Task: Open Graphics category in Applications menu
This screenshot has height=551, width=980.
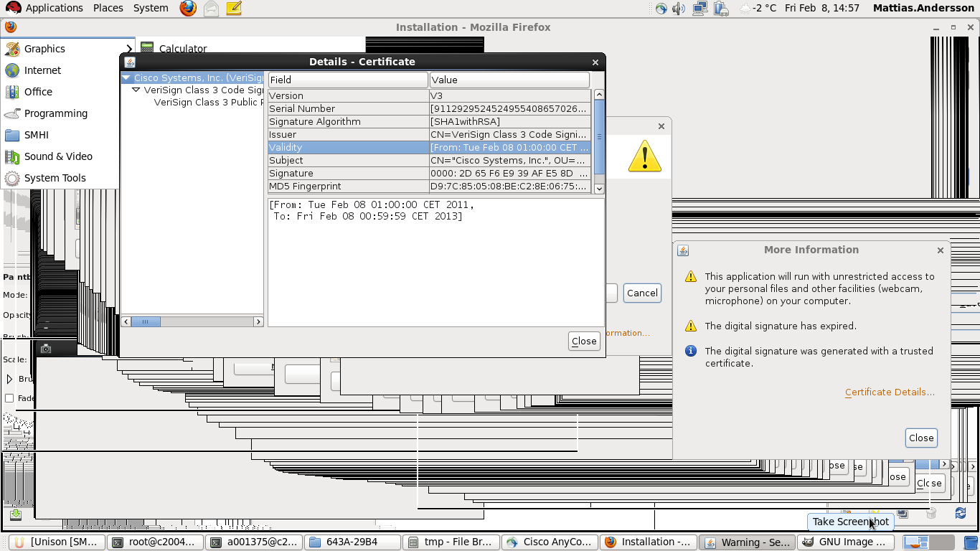Action: 68,49
